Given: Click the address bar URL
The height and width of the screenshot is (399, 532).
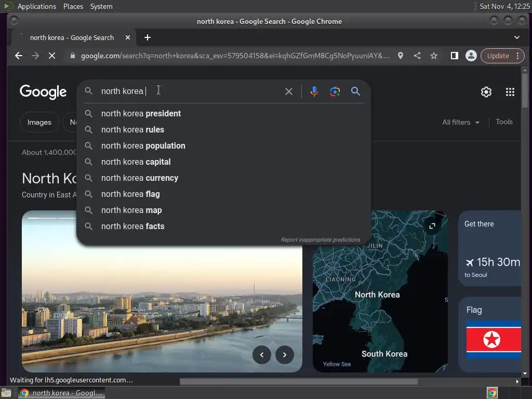Looking at the screenshot, I should 235,56.
